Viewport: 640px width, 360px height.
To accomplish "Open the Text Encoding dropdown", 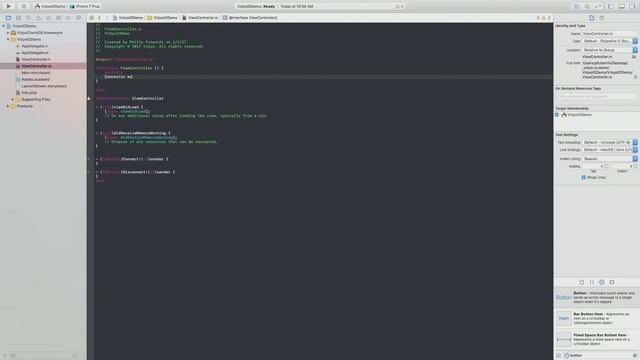I will [x=609, y=142].
